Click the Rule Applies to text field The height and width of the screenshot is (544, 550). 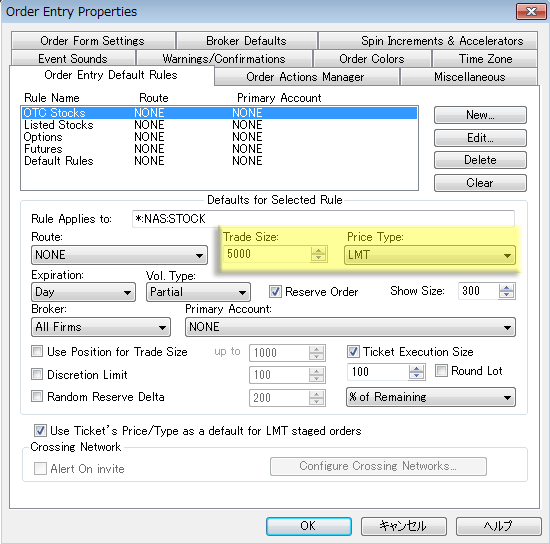(323, 219)
